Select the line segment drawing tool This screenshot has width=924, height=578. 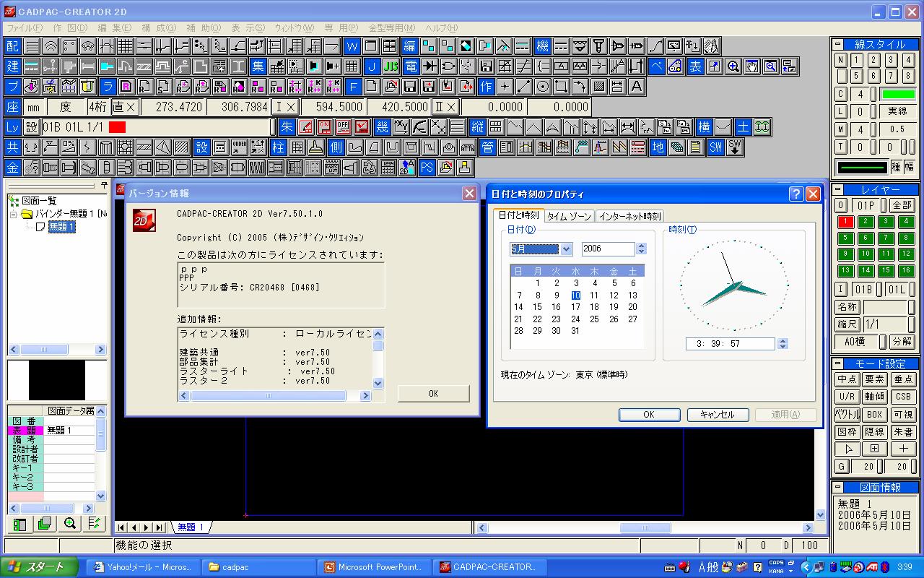click(x=523, y=87)
